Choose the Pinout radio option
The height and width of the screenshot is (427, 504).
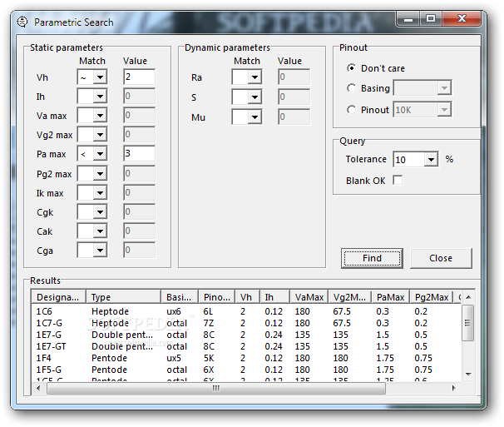coord(352,110)
